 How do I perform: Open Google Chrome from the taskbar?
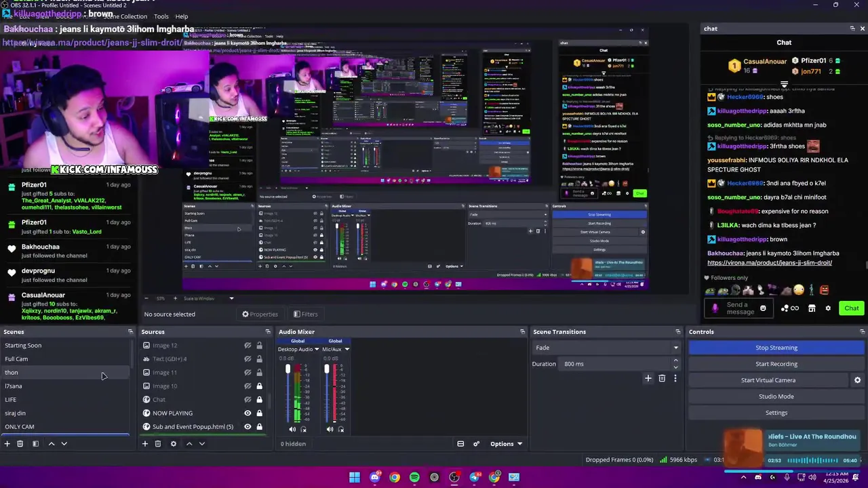394,477
